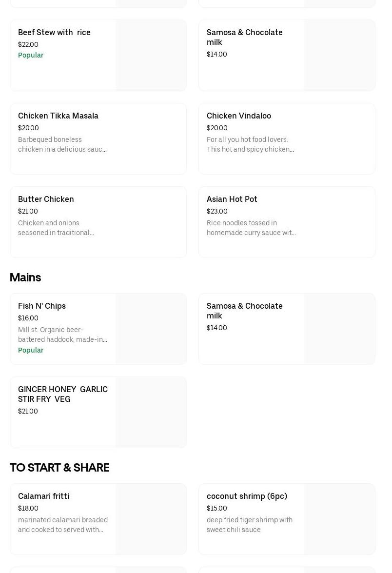Viewport: 392px width, 573px height.
Task: Click the Fish N' Chips photo placeholder
Action: 151,329
